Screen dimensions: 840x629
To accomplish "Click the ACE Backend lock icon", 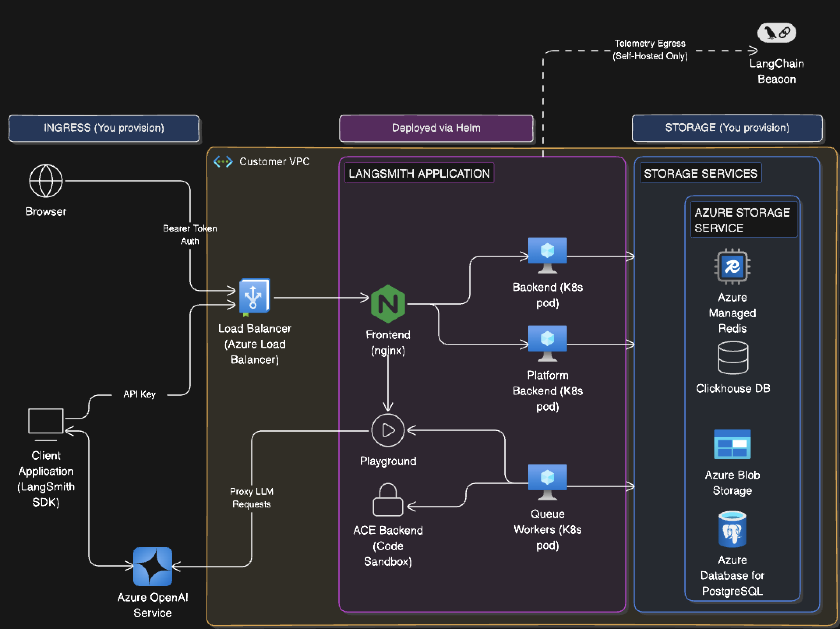I will pos(388,500).
